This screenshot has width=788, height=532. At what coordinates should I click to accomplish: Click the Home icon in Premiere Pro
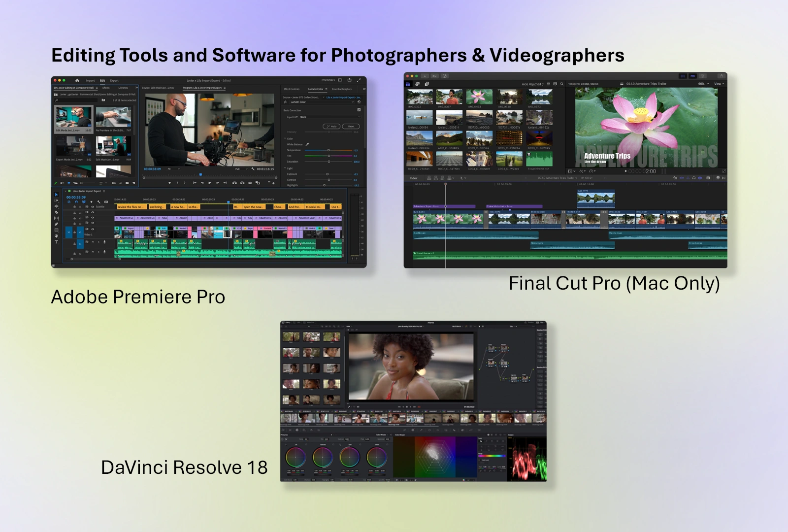(77, 80)
